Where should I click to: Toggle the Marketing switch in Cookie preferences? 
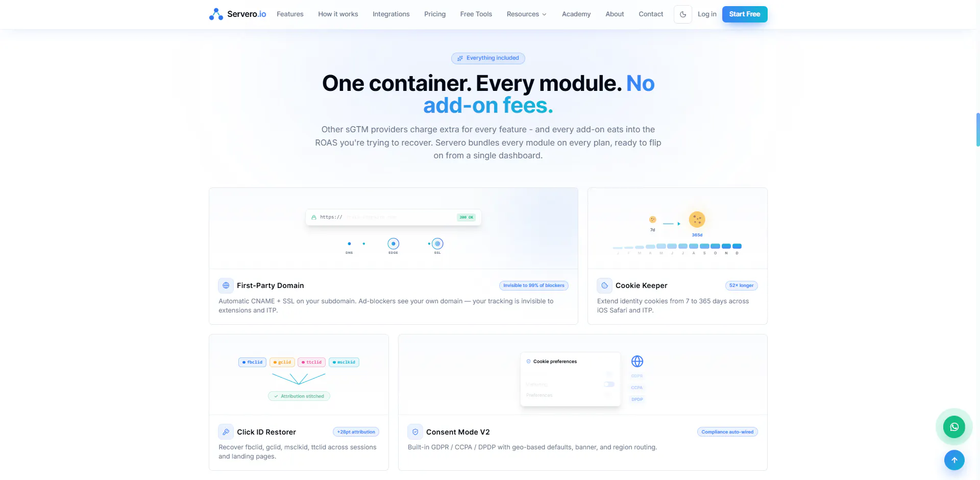609,385
